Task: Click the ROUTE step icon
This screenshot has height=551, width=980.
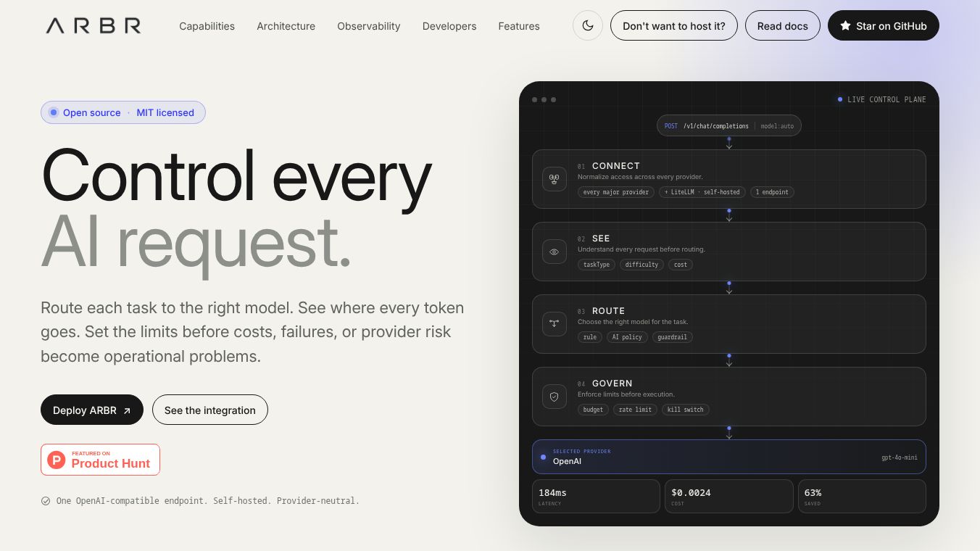Action: point(555,324)
